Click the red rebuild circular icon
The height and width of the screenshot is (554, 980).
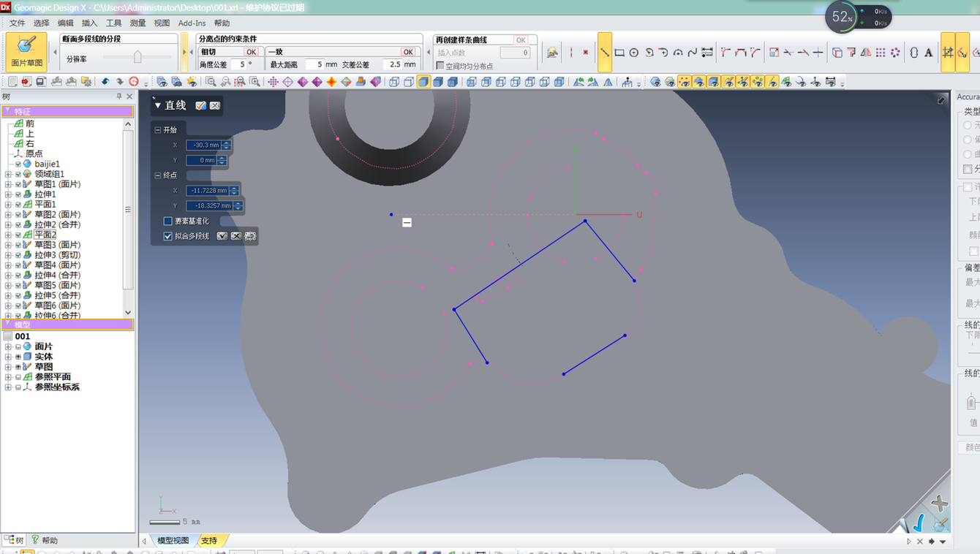[x=134, y=82]
